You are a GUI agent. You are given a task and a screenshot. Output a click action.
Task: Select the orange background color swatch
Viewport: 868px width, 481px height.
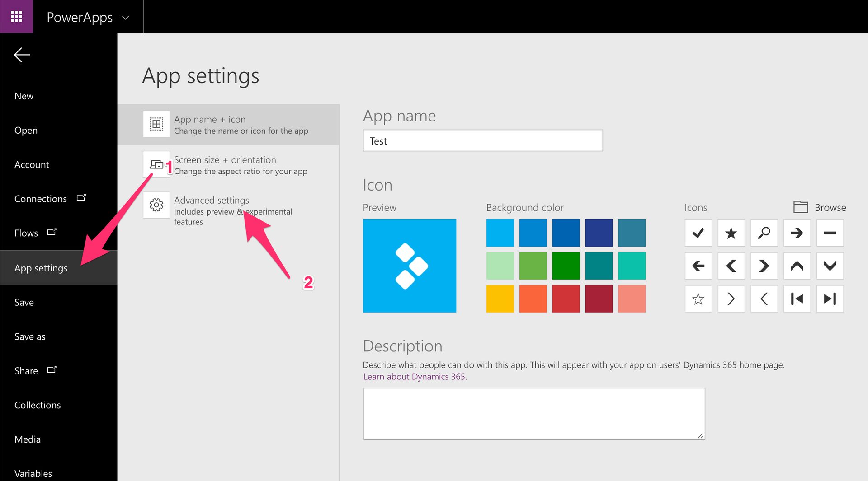coord(533,299)
